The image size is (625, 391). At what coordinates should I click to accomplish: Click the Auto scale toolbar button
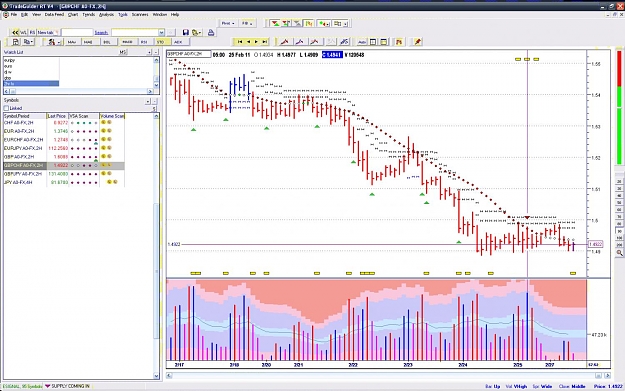point(362,41)
